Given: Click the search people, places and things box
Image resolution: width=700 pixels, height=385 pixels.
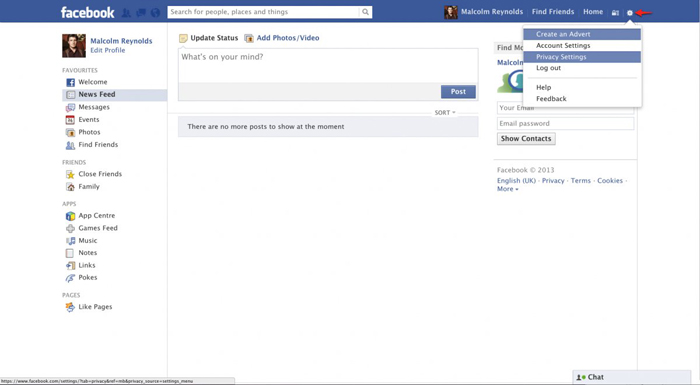Looking at the screenshot, I should 263,12.
